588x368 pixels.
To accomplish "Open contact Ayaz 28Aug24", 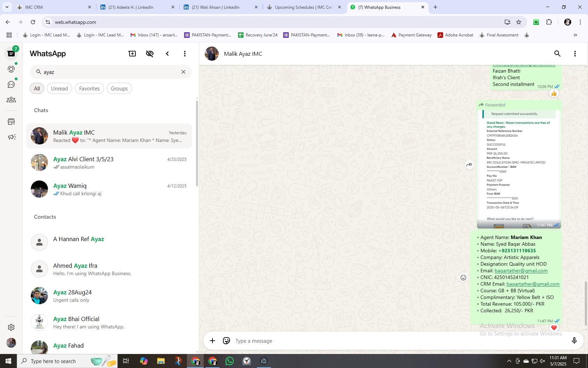I will tap(109, 295).
